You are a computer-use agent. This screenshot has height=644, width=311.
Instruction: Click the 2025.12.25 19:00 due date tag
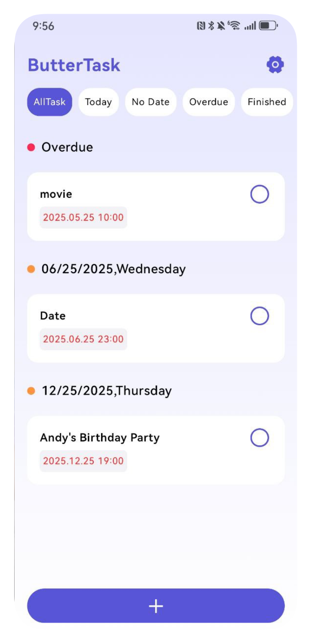point(83,461)
